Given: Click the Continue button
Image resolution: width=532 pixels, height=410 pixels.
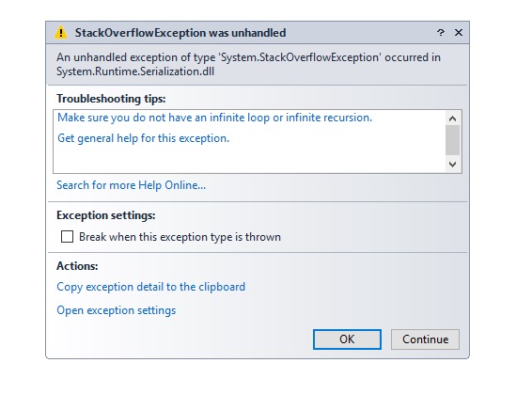Looking at the screenshot, I should click(425, 339).
